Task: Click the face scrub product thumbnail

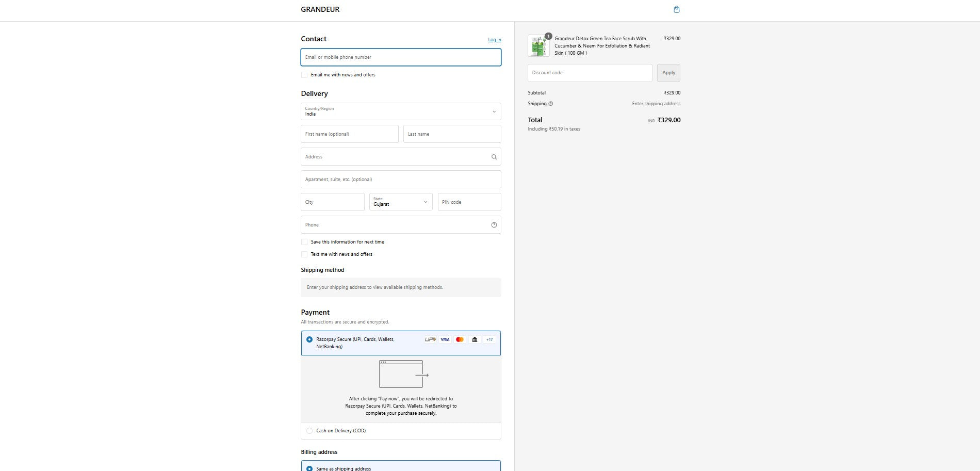Action: tap(538, 46)
